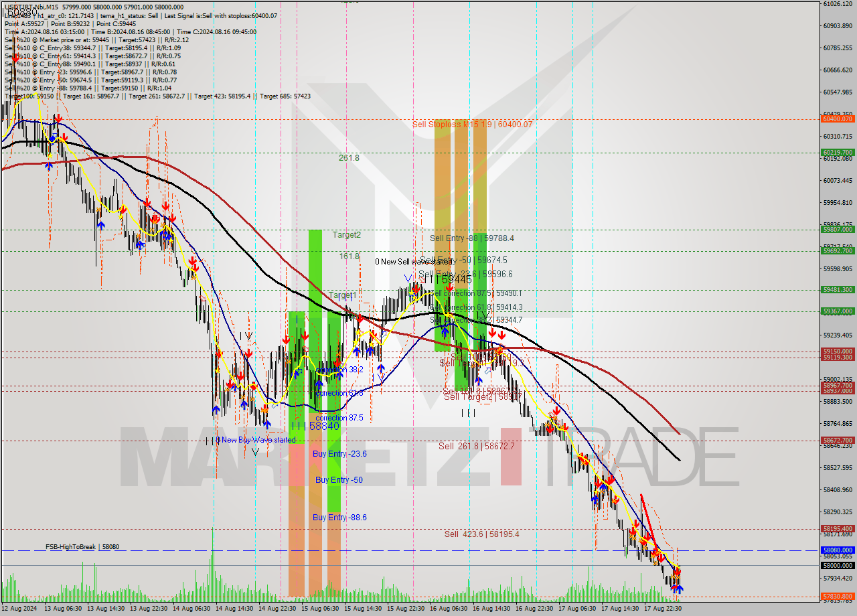The image size is (857, 616).
Task: Click the '14 Aug 06:30' time axis label
Action: 192,609
